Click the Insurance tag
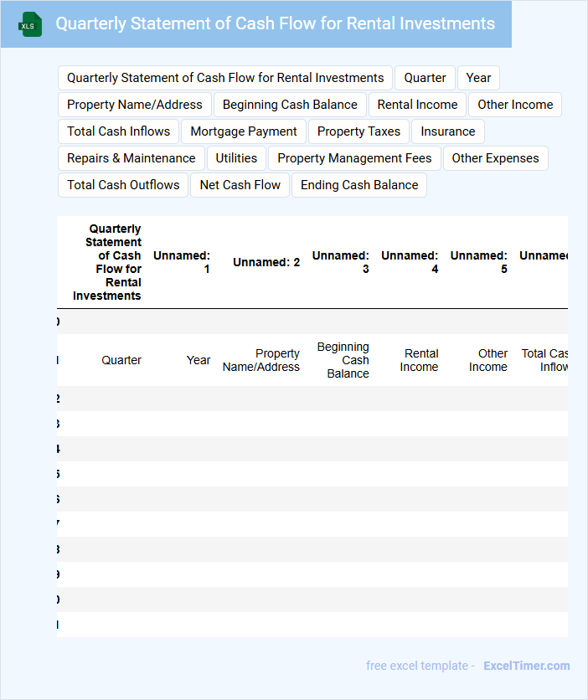 coord(447,131)
